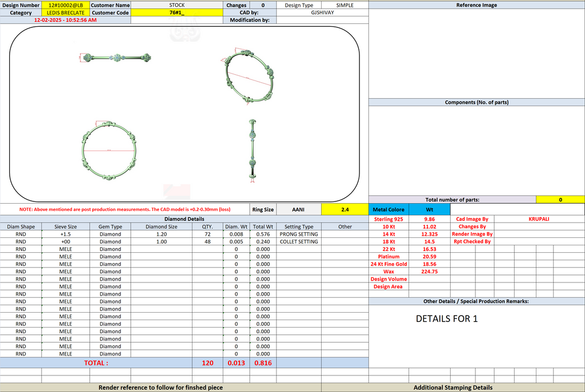Select the Changes count cell beside Changes label
The image size is (585, 392).
click(263, 5)
